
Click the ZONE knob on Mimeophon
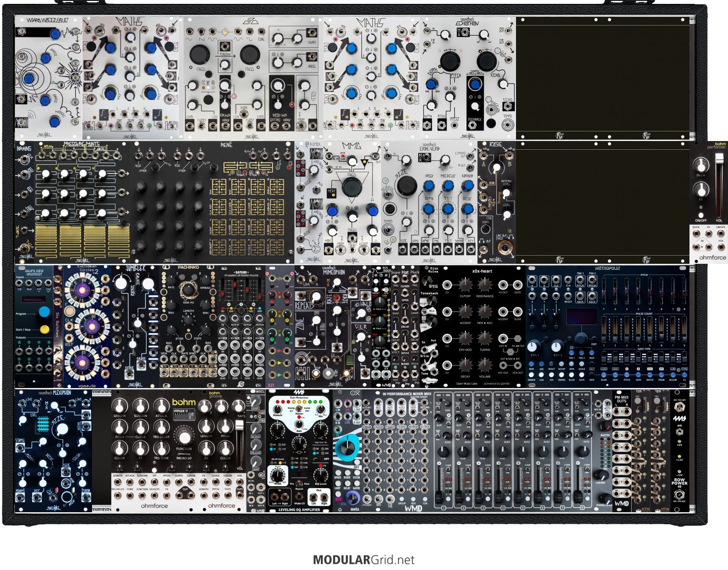317,321
